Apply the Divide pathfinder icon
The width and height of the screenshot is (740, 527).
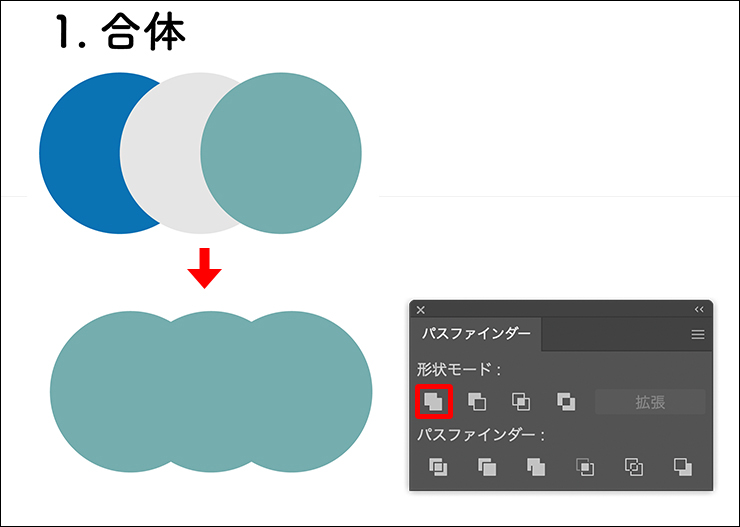pos(438,466)
